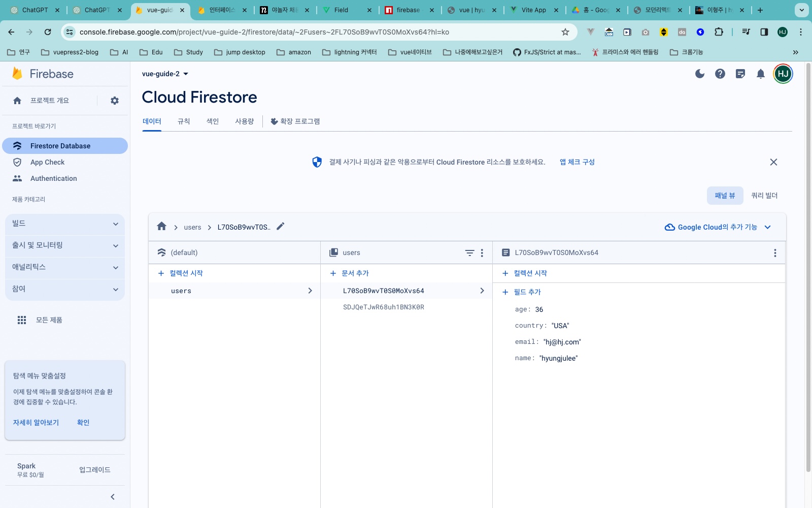Open project settings gear icon
The width and height of the screenshot is (812, 508).
[115, 101]
